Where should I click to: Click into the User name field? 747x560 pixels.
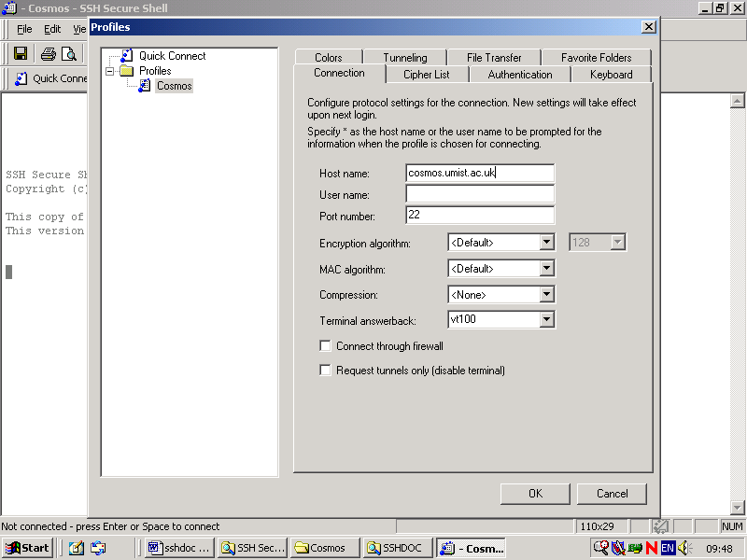click(x=479, y=194)
